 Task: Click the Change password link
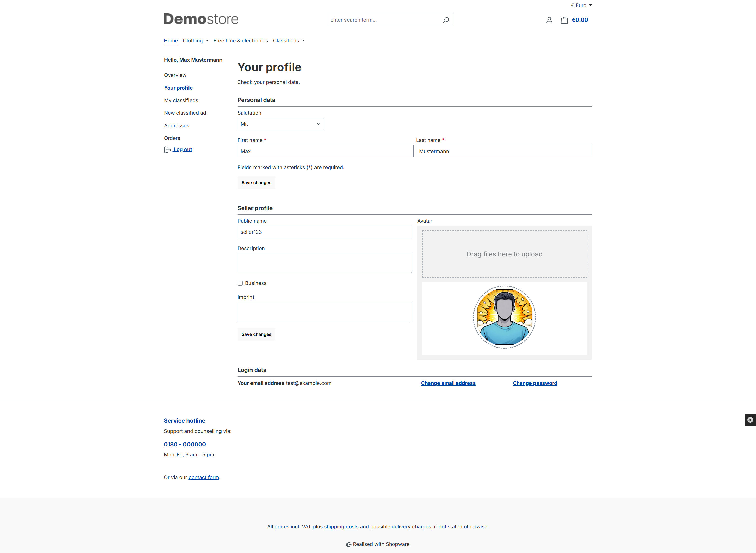tap(534, 383)
